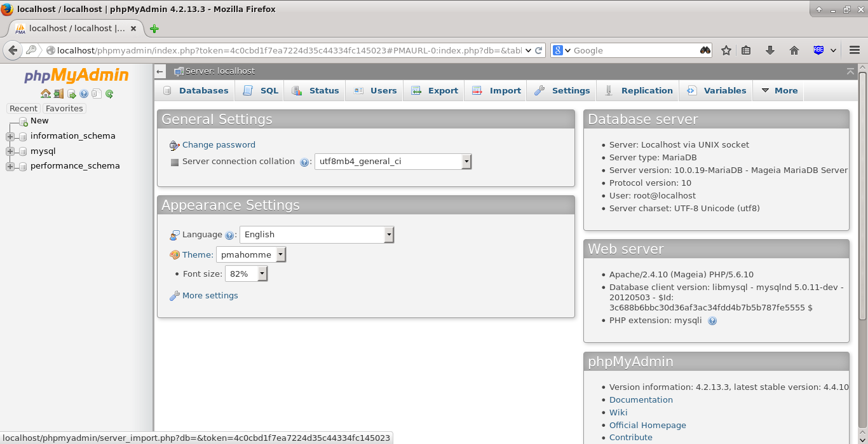The image size is (868, 444).
Task: Click the Theme link label
Action: pyautogui.click(x=198, y=255)
